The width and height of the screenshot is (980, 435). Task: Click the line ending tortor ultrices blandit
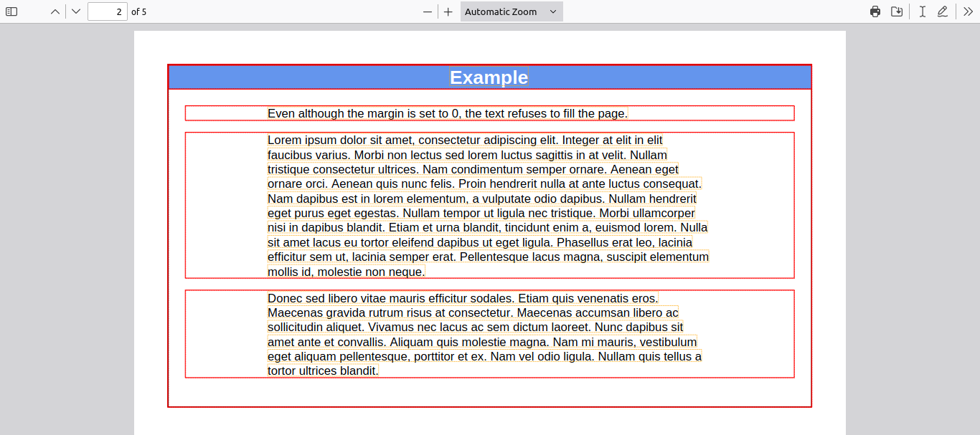[x=322, y=371]
